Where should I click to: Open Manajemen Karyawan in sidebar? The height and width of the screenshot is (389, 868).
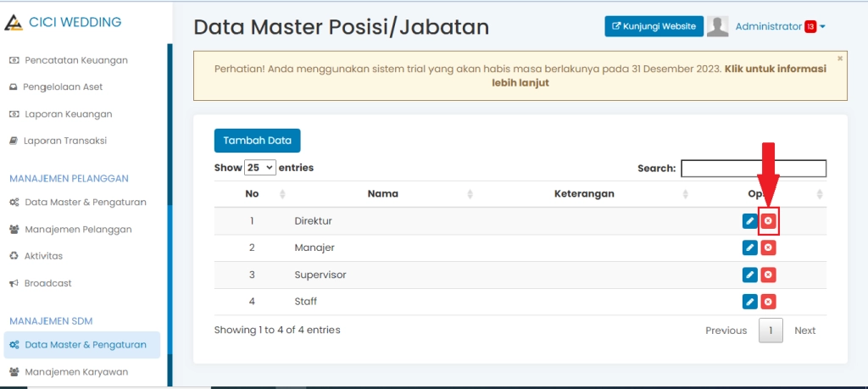[69, 372]
